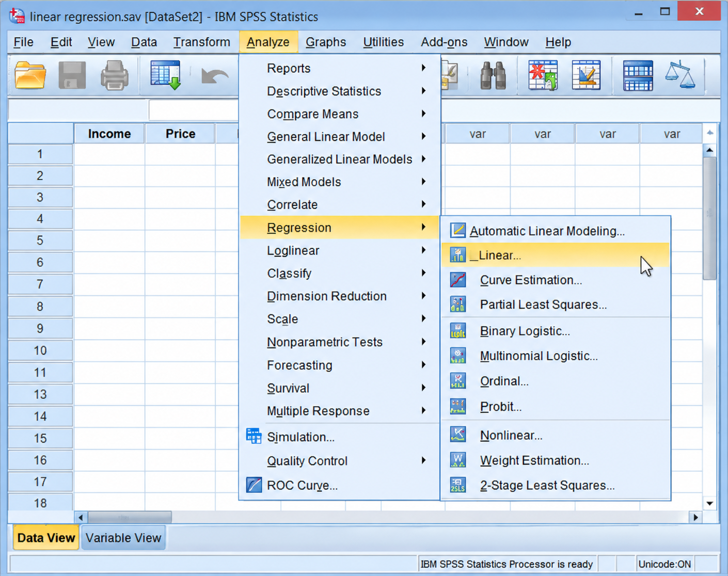Click the Automatic Linear Modeling icon

pos(457,230)
